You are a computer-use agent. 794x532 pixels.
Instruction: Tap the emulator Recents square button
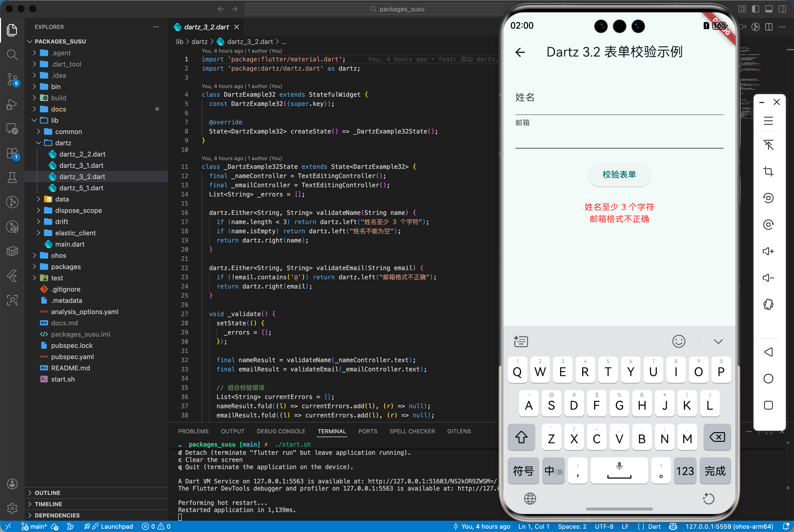point(769,405)
